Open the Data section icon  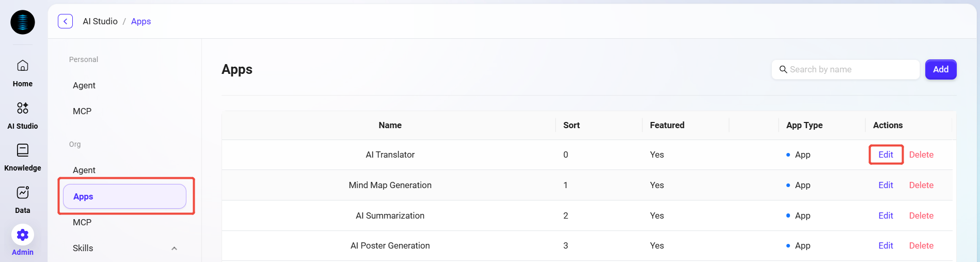[x=23, y=193]
